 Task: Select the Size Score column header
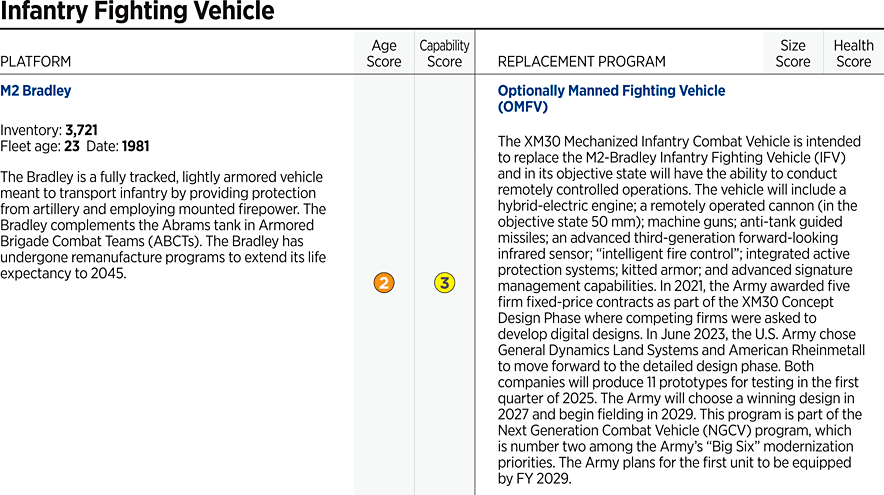(793, 54)
